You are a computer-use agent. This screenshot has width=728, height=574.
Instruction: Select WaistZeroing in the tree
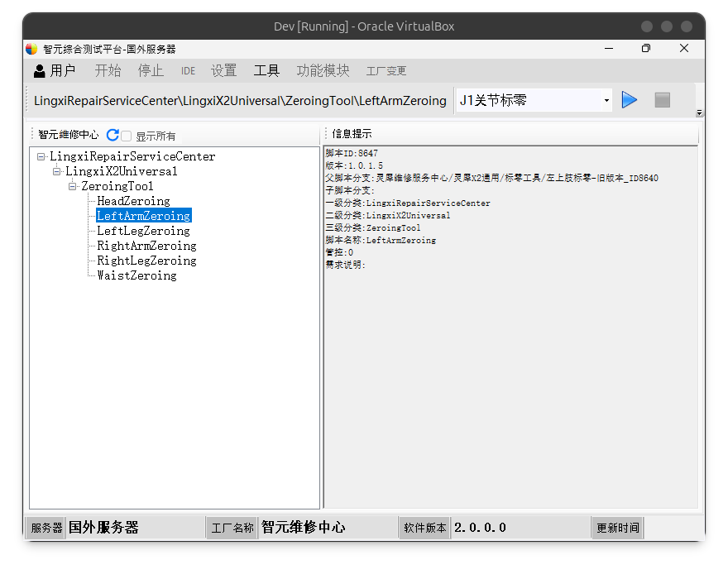(137, 275)
